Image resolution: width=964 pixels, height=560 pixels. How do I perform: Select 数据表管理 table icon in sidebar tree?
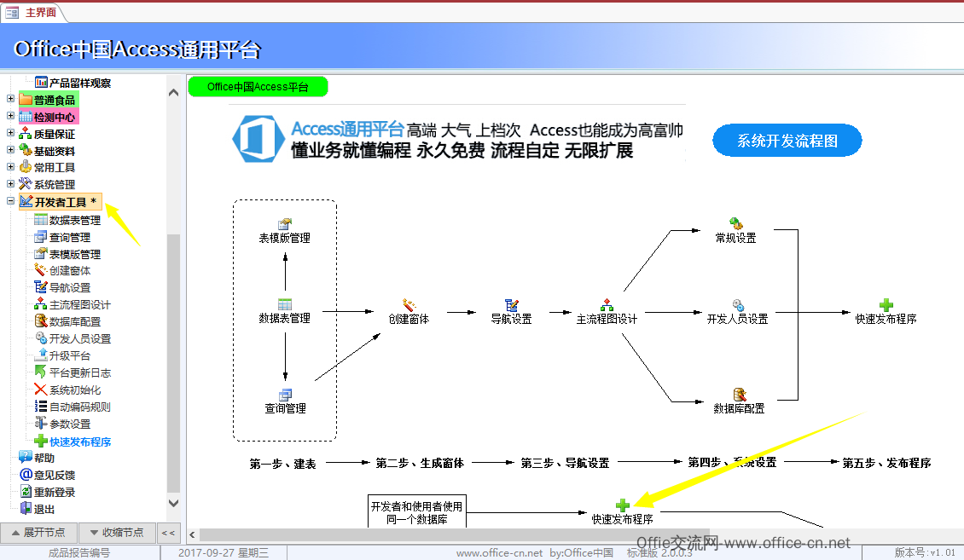tap(41, 219)
